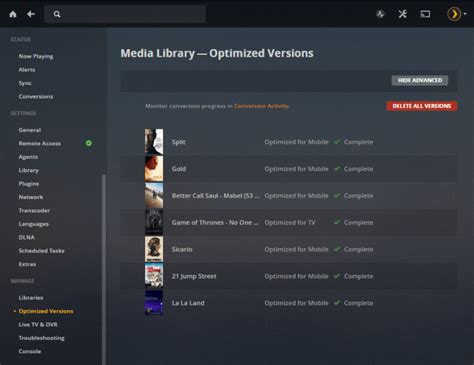Open Libraries under Manage
Screen dimensions: 474x365
point(31,298)
